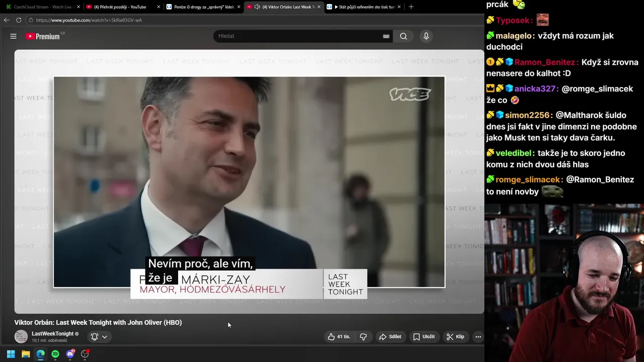Viewport: 644px width, 362px height.
Task: Click chat username Ramon_Benitez
Action: tap(546, 62)
